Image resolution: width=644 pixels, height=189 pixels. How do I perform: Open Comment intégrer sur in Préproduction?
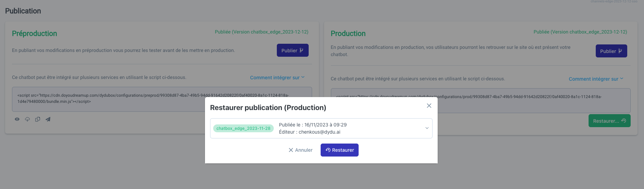pos(277,78)
